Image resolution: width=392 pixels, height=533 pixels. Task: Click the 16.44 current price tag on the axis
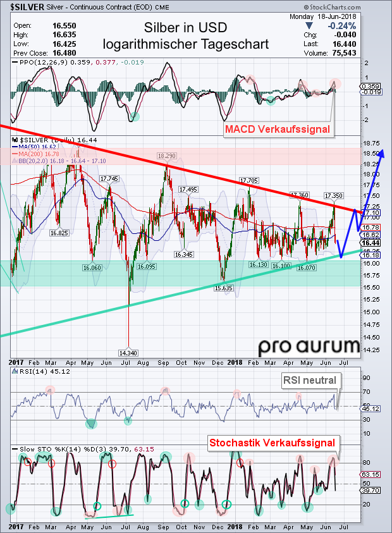[x=371, y=242]
